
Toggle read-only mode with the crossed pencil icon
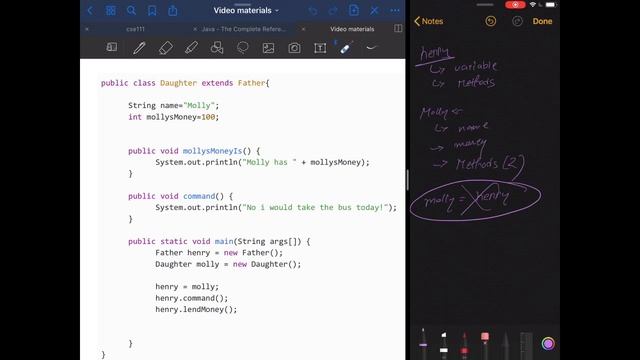(374, 11)
